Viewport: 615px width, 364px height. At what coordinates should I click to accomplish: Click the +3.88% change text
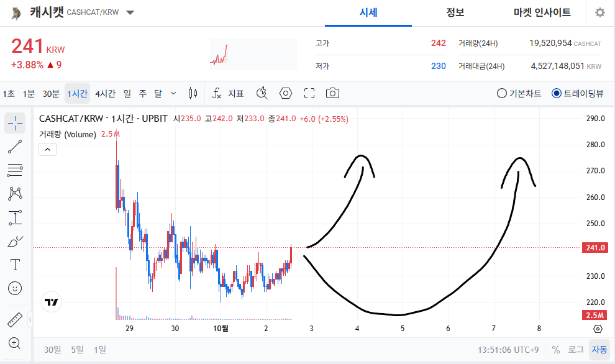tap(27, 65)
